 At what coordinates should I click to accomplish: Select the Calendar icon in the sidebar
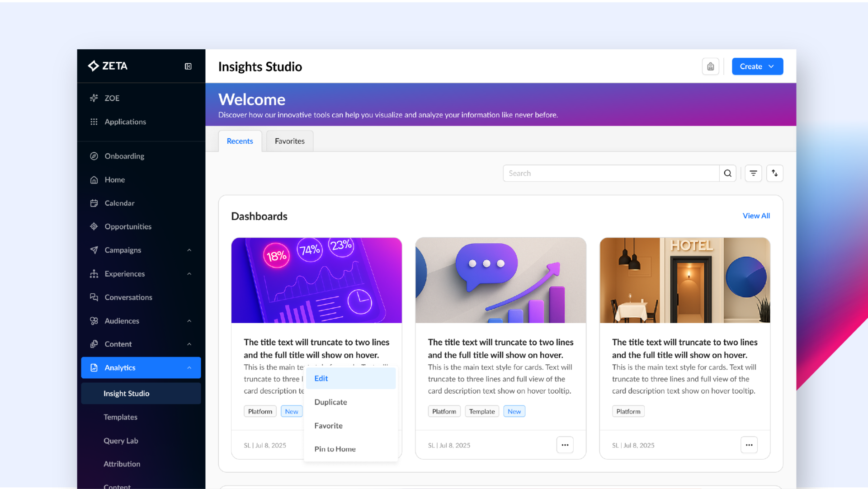click(94, 203)
